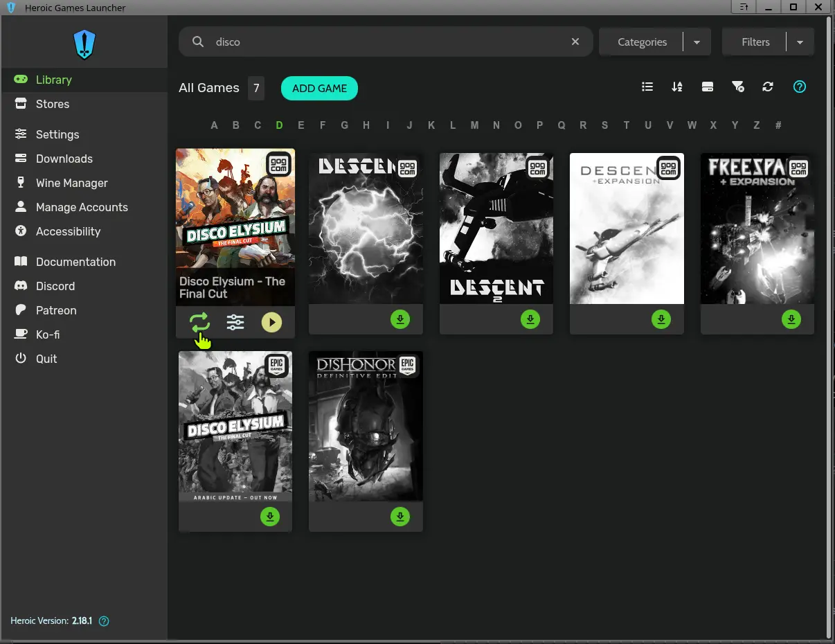Go to Wine Manager in sidebar

tap(72, 183)
